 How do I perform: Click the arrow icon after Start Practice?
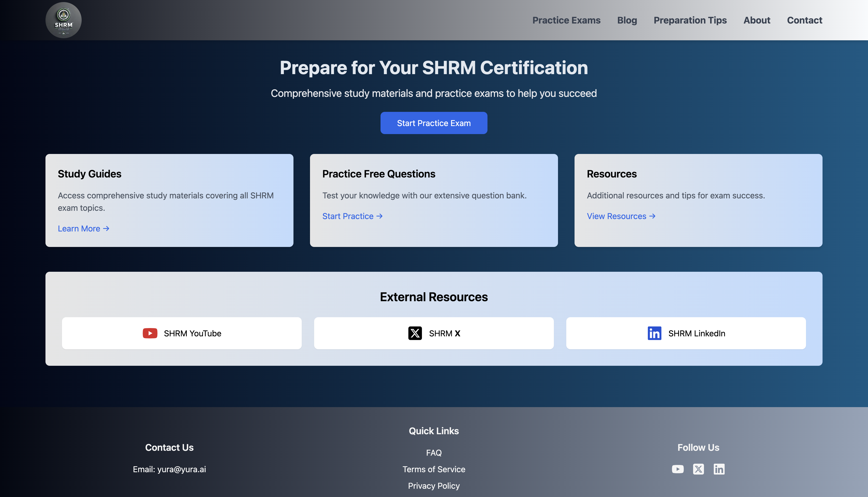tap(379, 216)
